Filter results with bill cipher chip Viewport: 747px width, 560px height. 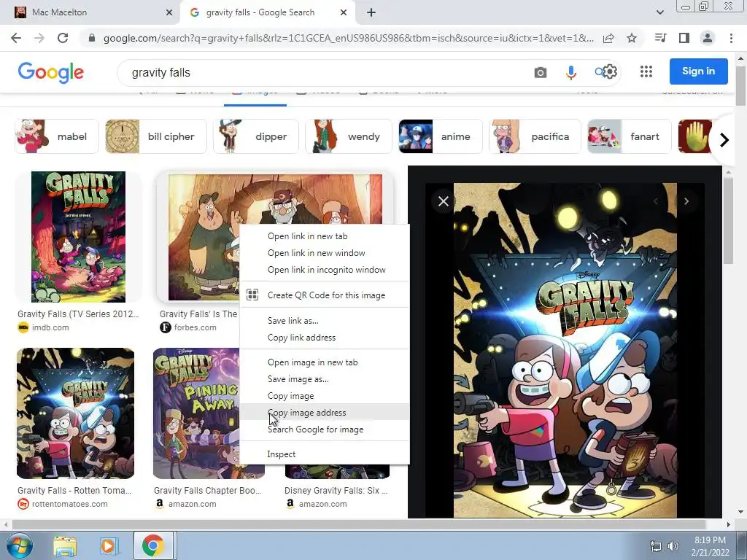156,136
